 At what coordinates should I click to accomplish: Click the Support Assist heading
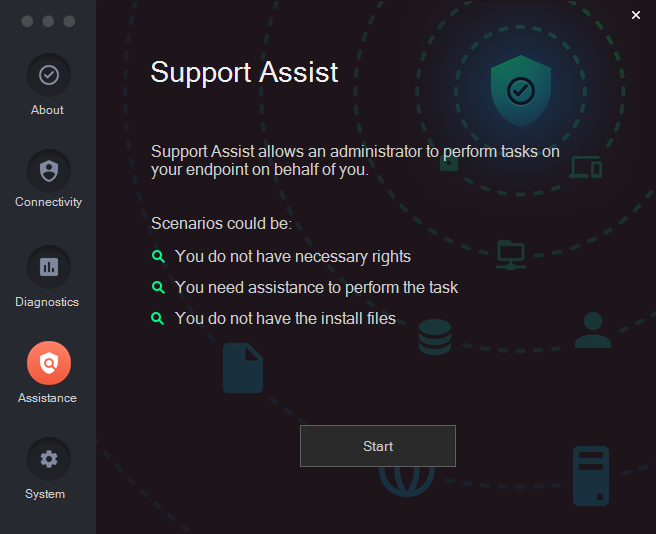tap(244, 72)
